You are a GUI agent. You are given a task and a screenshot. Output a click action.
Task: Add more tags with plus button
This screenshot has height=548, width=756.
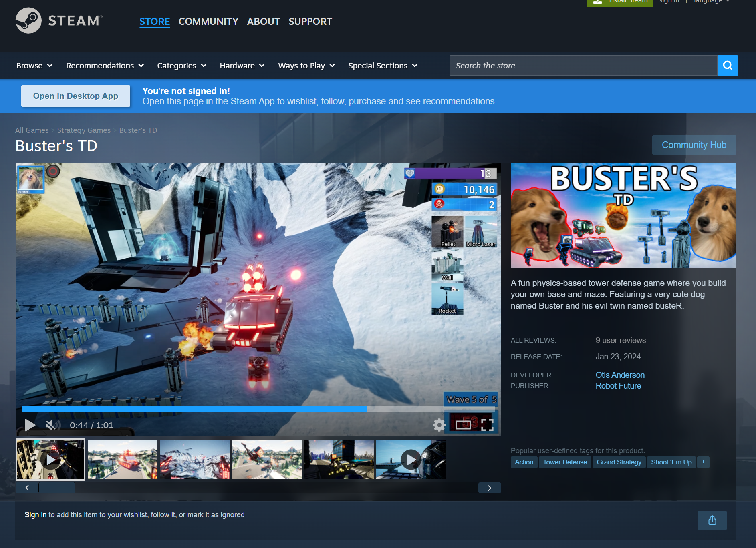(703, 462)
